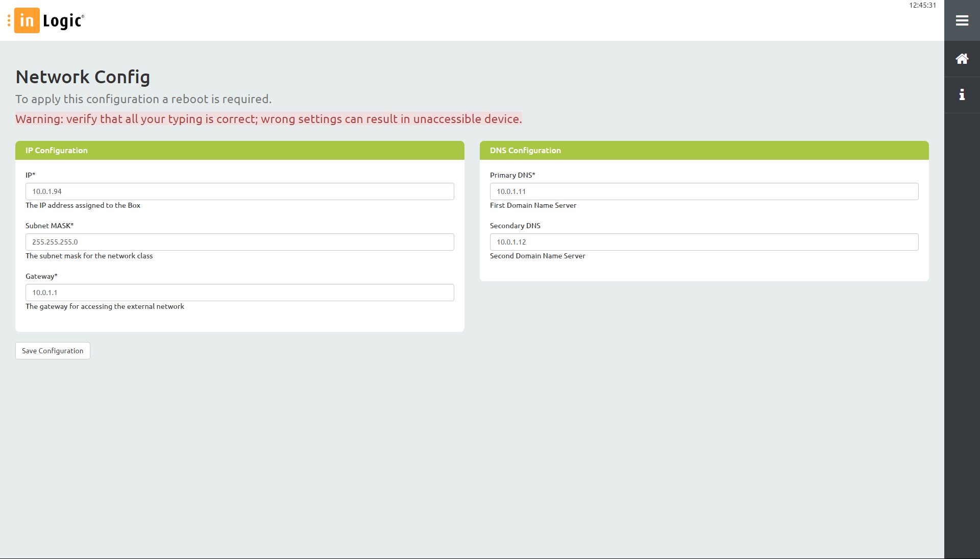
Task: Click the Primary DNS* label
Action: coord(512,175)
